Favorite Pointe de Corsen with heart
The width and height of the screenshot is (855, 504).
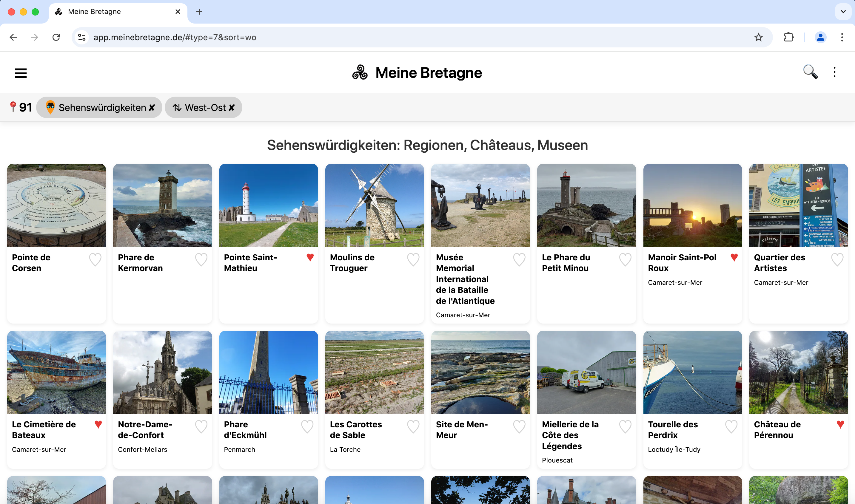95,259
